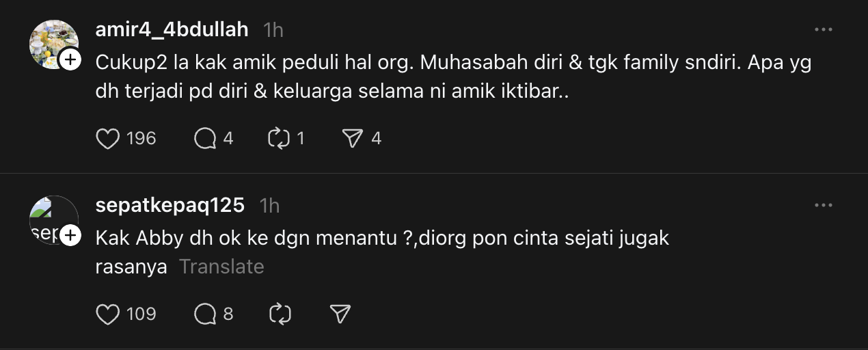The height and width of the screenshot is (350, 868).
Task: Open more options menu for sepatkepaq125's post
Action: click(x=824, y=205)
